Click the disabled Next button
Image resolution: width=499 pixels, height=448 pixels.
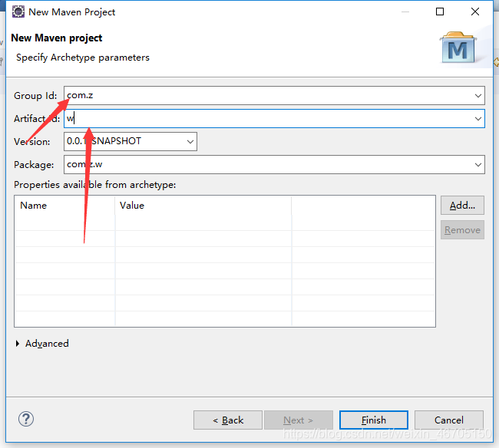tap(298, 420)
